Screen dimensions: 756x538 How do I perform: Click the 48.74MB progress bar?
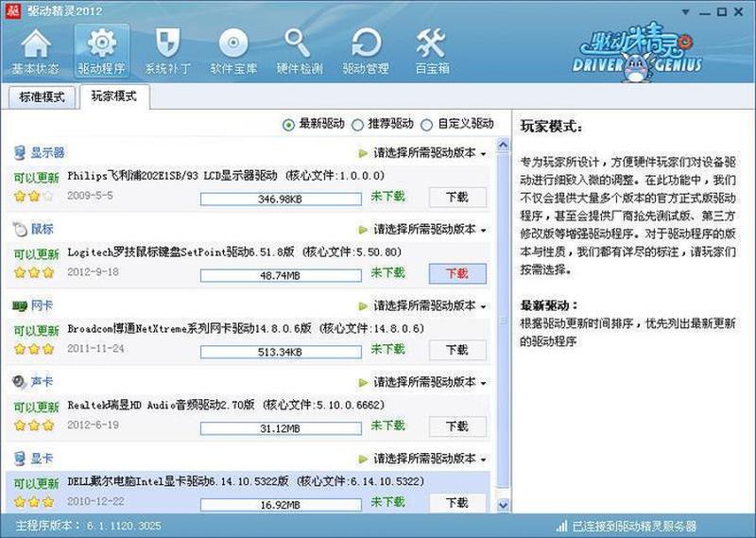click(x=281, y=275)
